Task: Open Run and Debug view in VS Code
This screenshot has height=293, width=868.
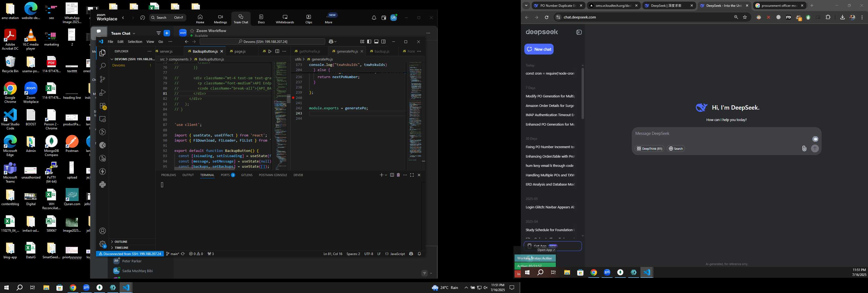Action: pos(103,93)
